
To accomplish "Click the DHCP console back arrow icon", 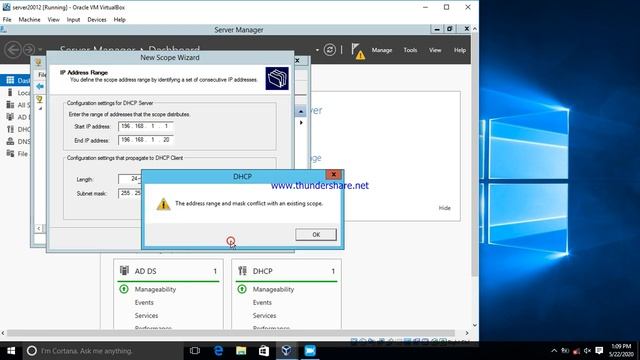I will 40,87.
